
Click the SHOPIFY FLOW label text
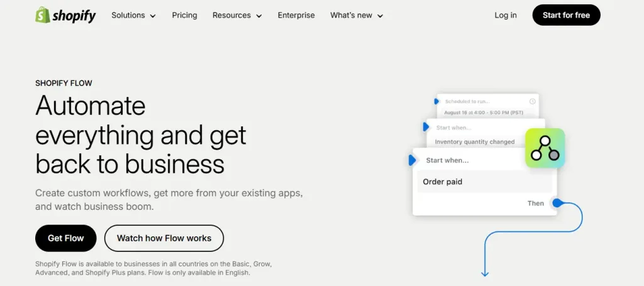(64, 84)
